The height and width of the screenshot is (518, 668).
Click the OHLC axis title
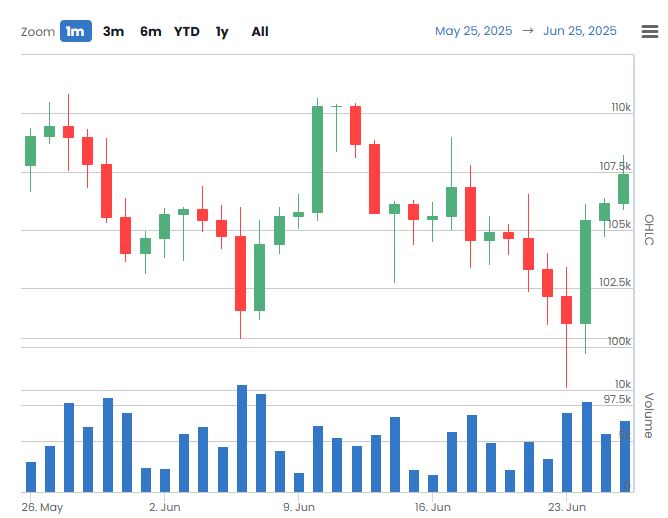(648, 229)
